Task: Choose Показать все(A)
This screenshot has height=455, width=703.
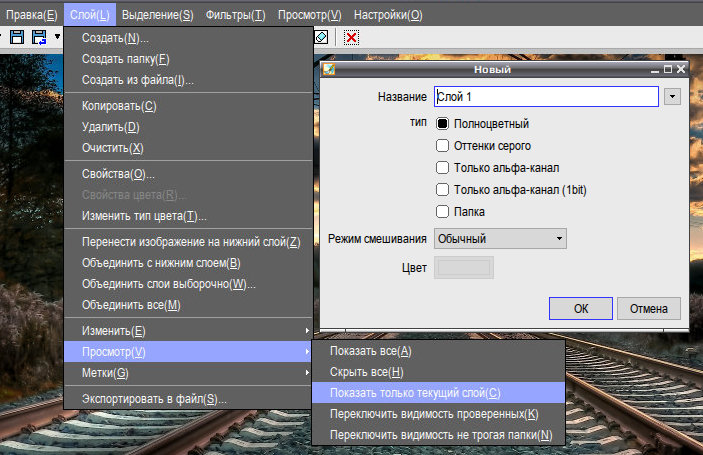Action: (x=438, y=351)
